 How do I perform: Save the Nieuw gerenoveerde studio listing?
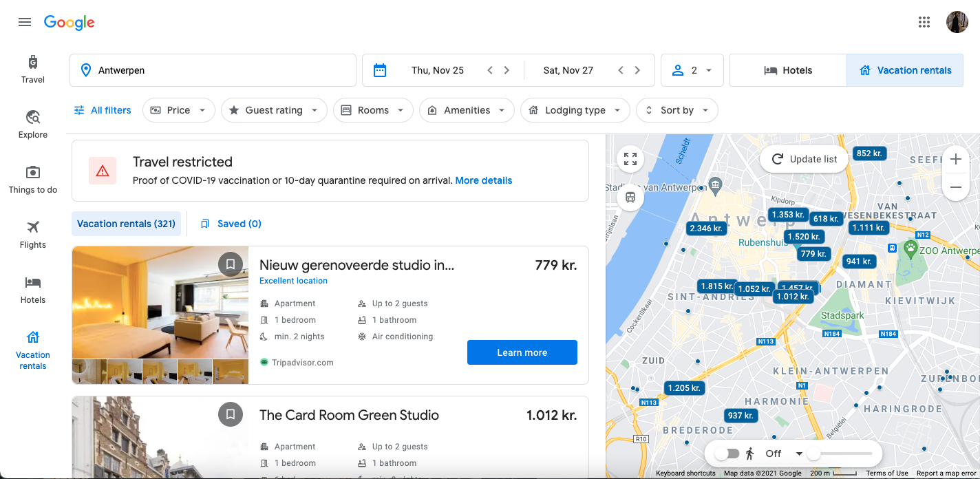tap(231, 264)
